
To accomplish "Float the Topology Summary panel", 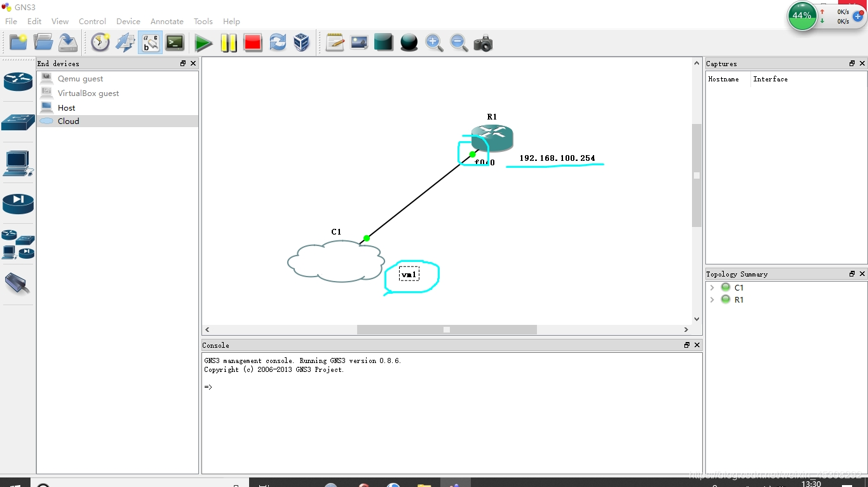I will coord(852,274).
